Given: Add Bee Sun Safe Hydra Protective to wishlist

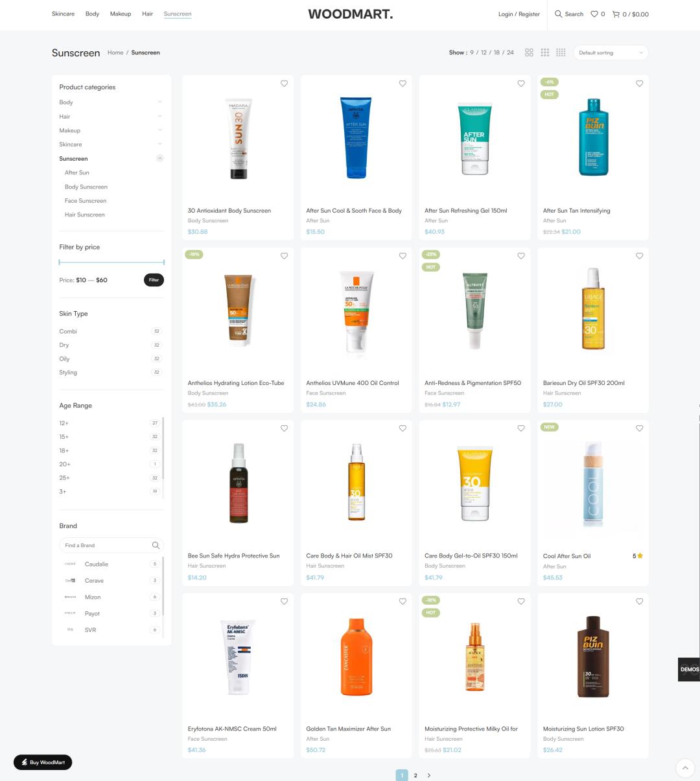Looking at the screenshot, I should coord(284,428).
